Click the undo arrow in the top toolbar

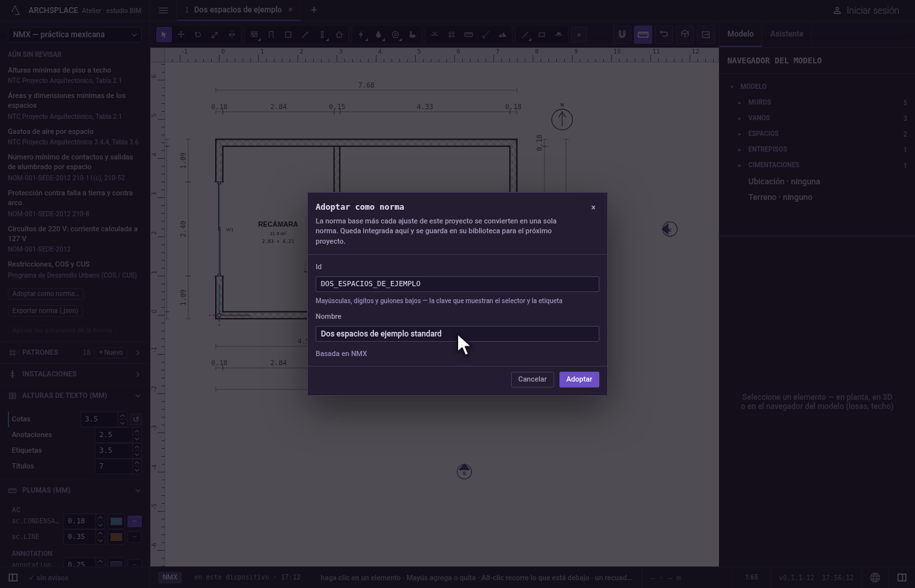pos(664,34)
